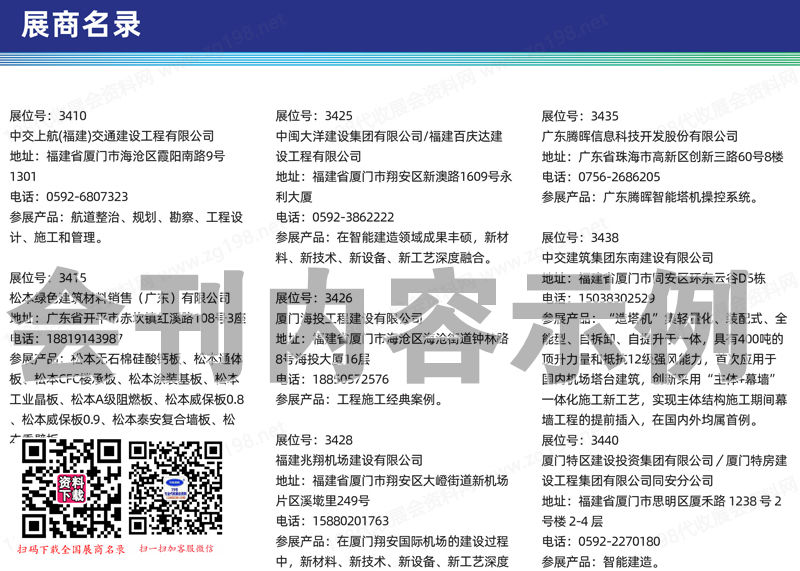Select phone number 0756-2686205
800x571 pixels.
pyautogui.click(x=619, y=177)
